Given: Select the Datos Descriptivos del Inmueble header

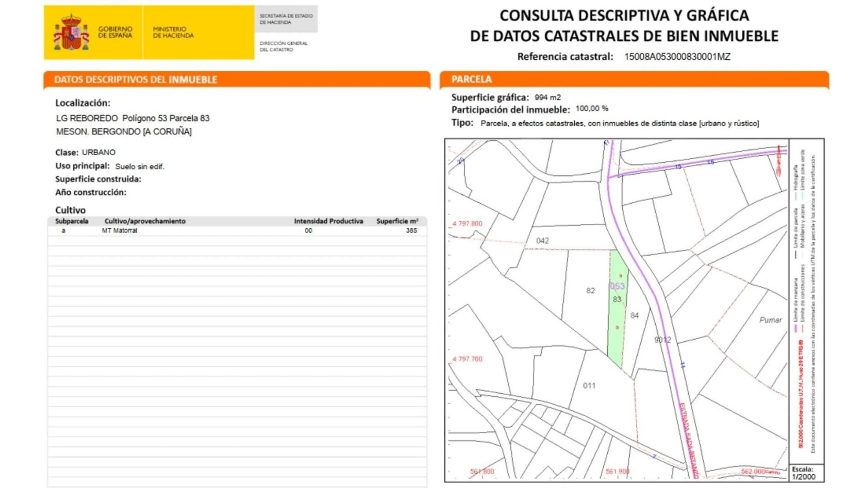Looking at the screenshot, I should [135, 79].
